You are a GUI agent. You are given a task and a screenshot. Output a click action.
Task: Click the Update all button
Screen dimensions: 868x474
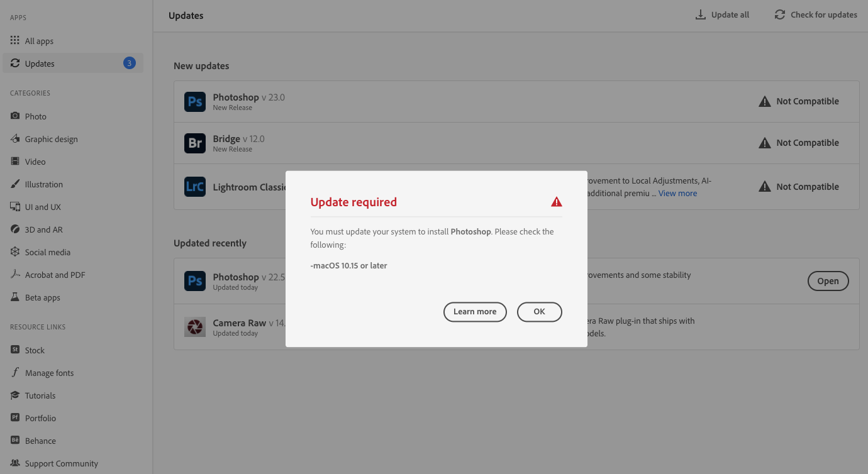tap(722, 14)
